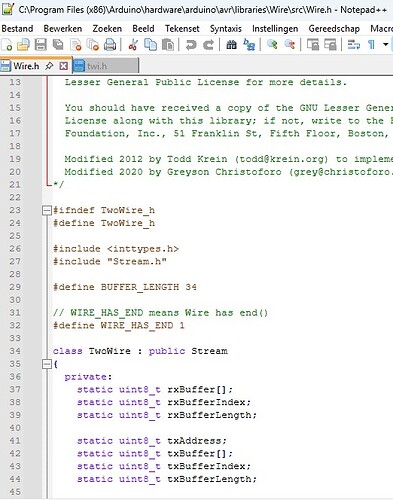Click the "#define TwoWire_h" line
393x500 pixels.
tap(104, 223)
